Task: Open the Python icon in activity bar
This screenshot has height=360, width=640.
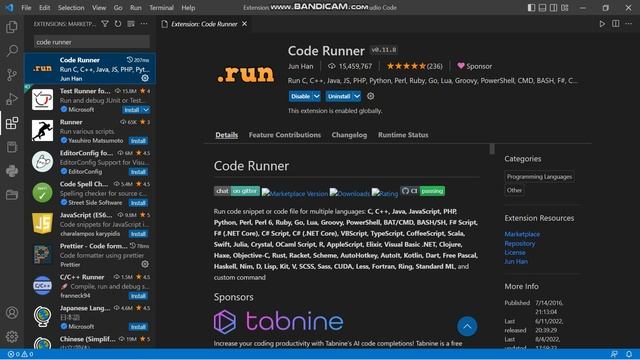Action: [x=12, y=171]
